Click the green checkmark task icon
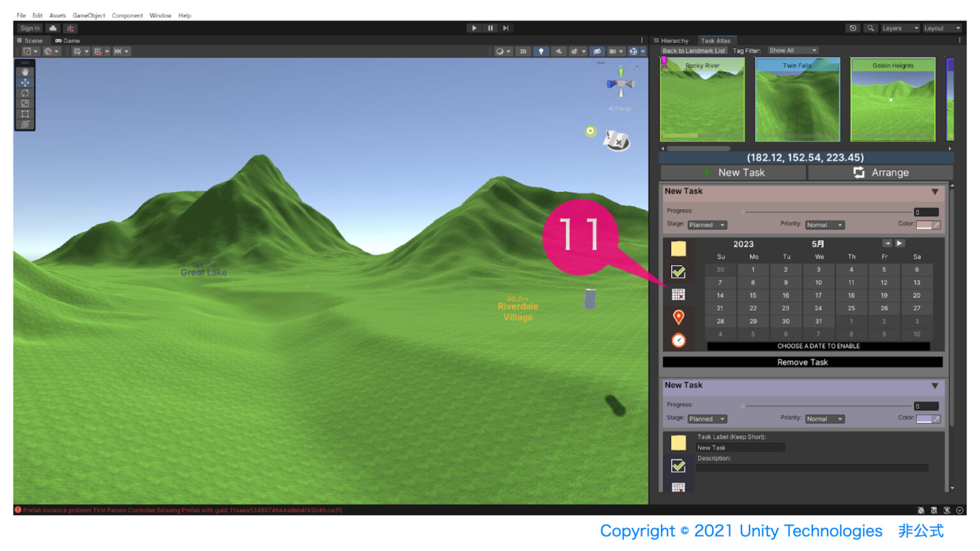Image resolution: width=980 pixels, height=551 pixels. click(x=678, y=270)
